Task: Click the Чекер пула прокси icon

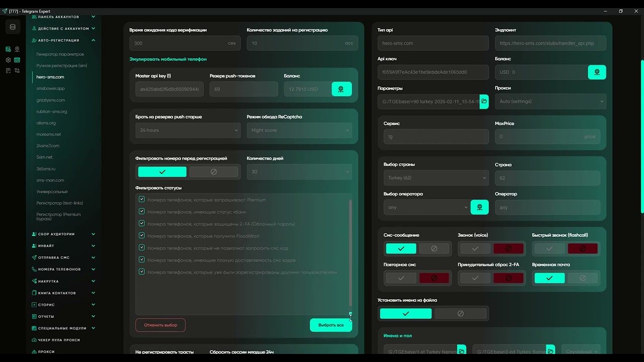Action: point(34,340)
